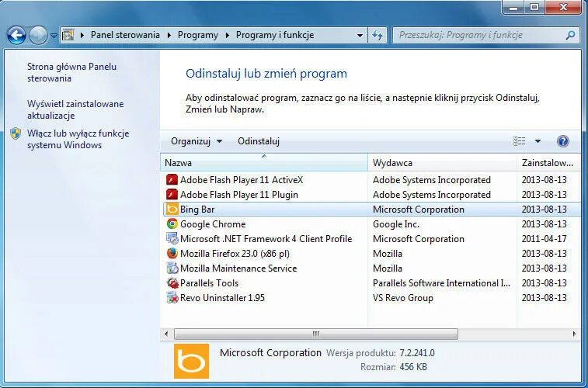Image resolution: width=588 pixels, height=388 pixels.
Task: Sort by Zainstalowano column header
Action: [x=548, y=162]
